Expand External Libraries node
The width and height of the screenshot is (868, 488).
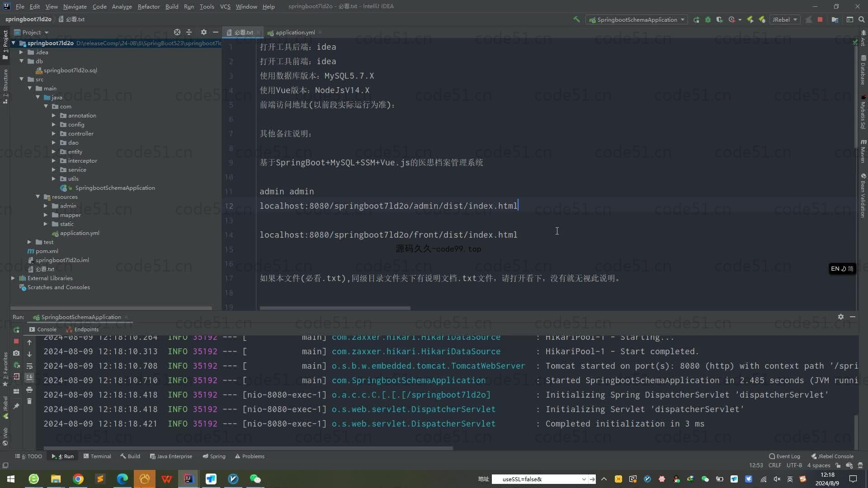13,278
